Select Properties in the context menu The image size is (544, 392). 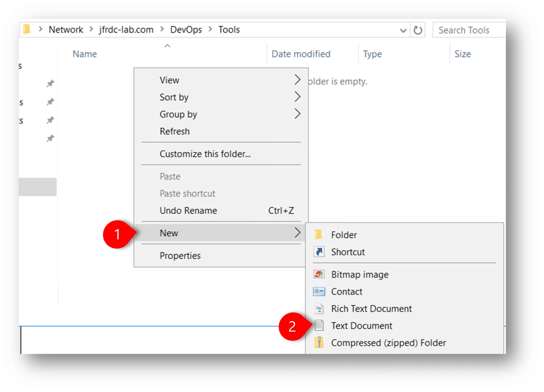coord(180,255)
